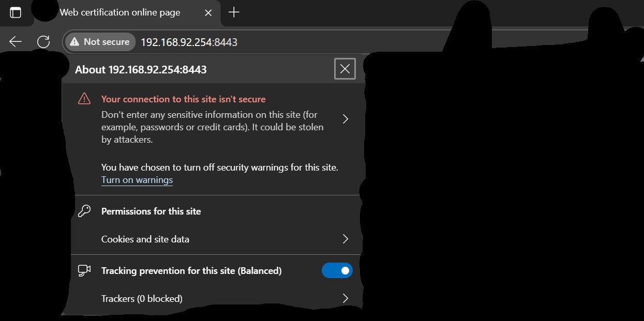Select the Web certification online page tab
This screenshot has height=321, width=644.
pyautogui.click(x=120, y=12)
